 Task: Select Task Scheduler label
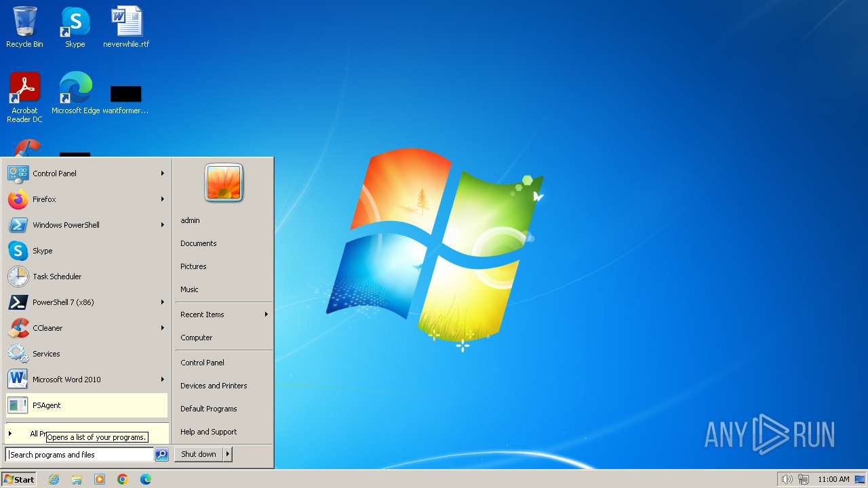57,277
